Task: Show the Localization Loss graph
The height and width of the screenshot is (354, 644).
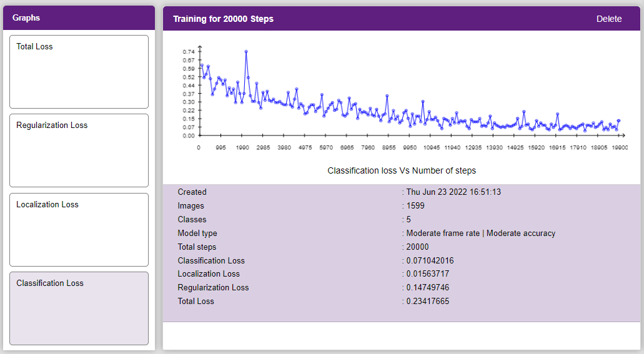Action: [x=79, y=230]
